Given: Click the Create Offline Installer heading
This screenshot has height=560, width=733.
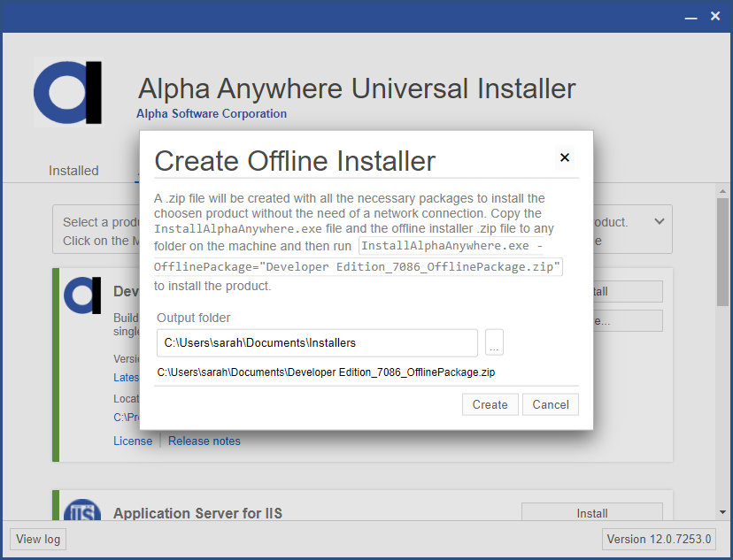Looking at the screenshot, I should tap(295, 161).
